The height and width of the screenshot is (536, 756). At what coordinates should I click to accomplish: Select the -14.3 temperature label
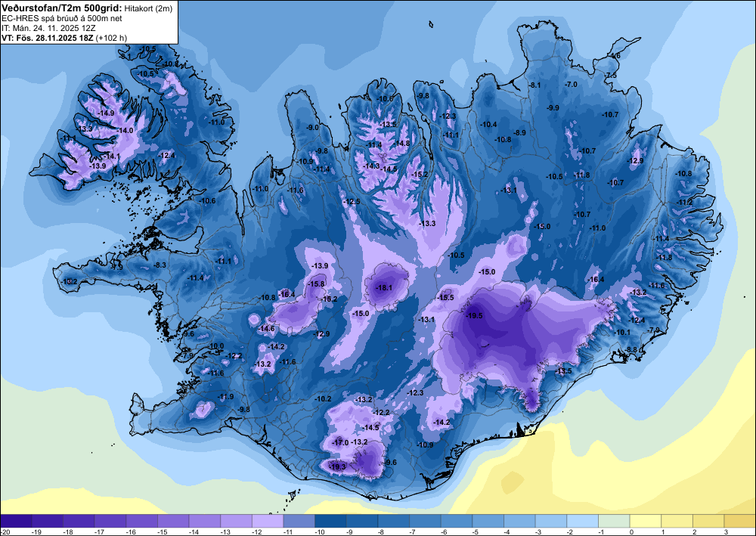pos(372,166)
